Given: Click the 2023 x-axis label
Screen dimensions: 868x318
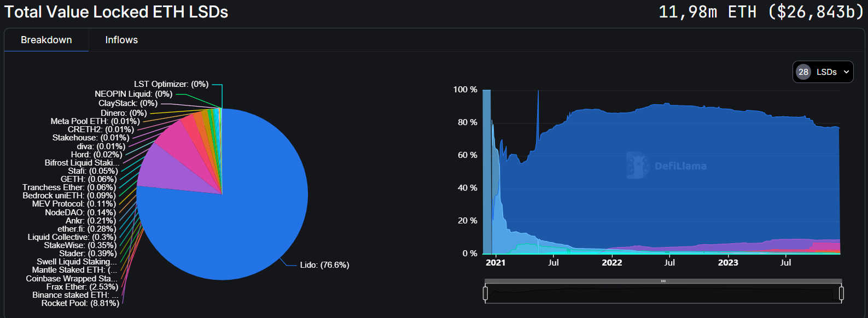Looking at the screenshot, I should tap(728, 263).
